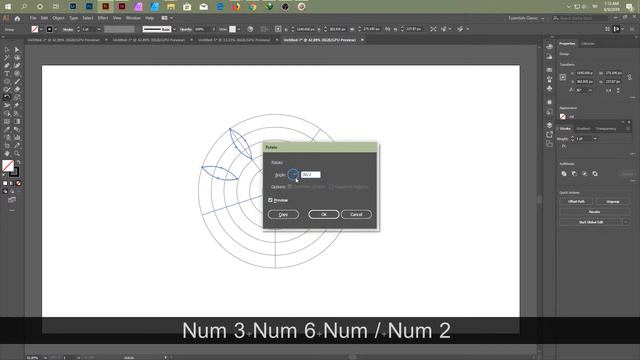Open the Effect menu
640x360 pixels.
(x=103, y=18)
